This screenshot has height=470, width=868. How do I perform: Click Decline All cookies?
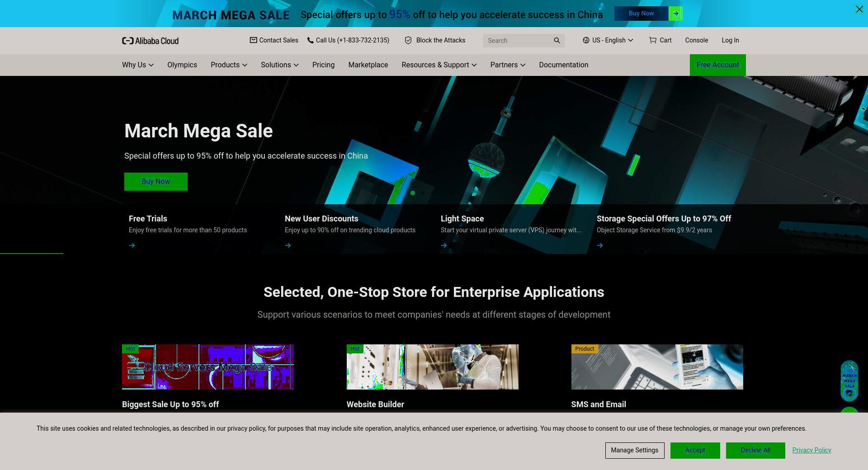tap(755, 451)
